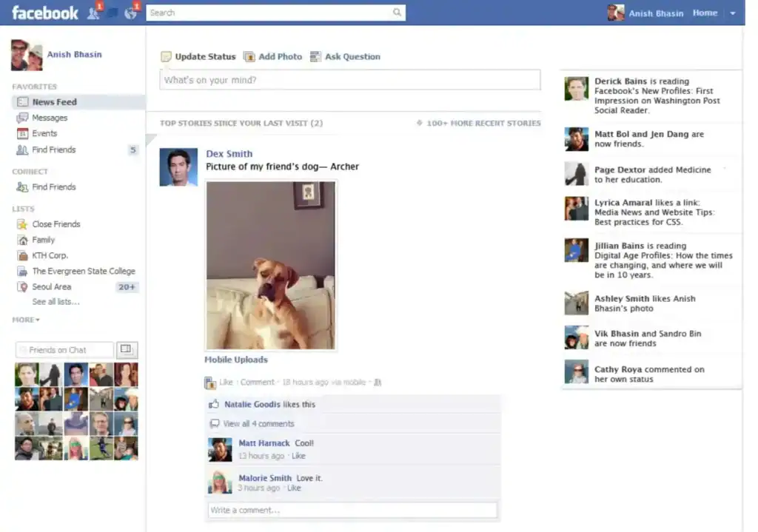
Task: Open Anish Bhasin name in the top bar
Action: point(656,13)
